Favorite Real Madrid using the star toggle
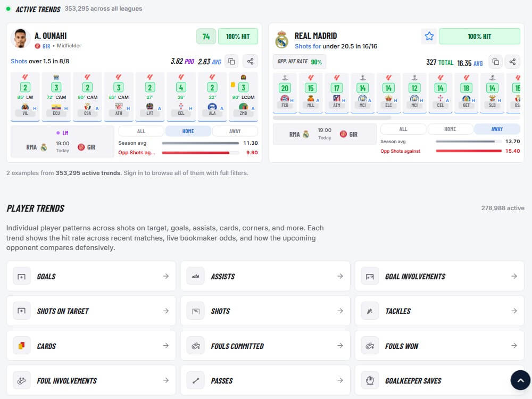Image resolution: width=532 pixels, height=399 pixels. tap(429, 36)
